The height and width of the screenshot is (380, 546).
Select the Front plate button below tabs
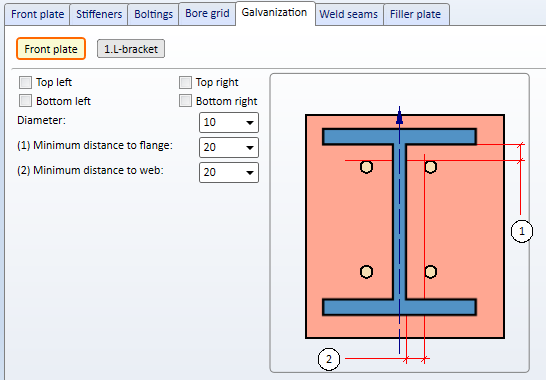point(51,49)
